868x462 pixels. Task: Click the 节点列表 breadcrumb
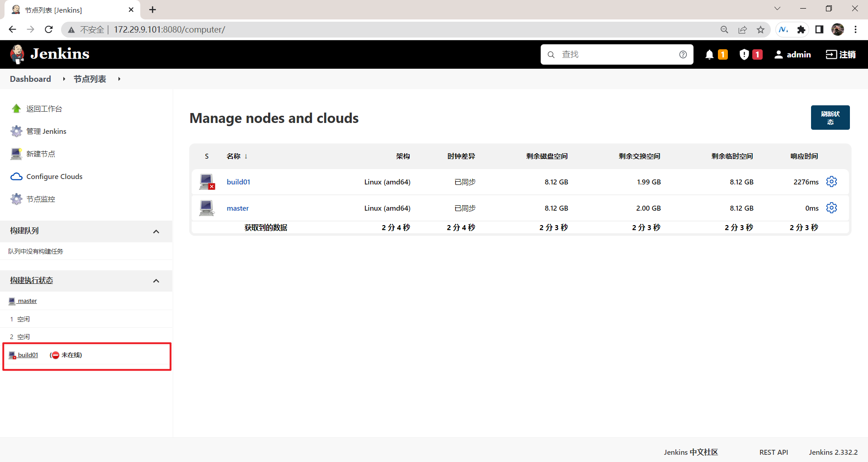(x=90, y=79)
